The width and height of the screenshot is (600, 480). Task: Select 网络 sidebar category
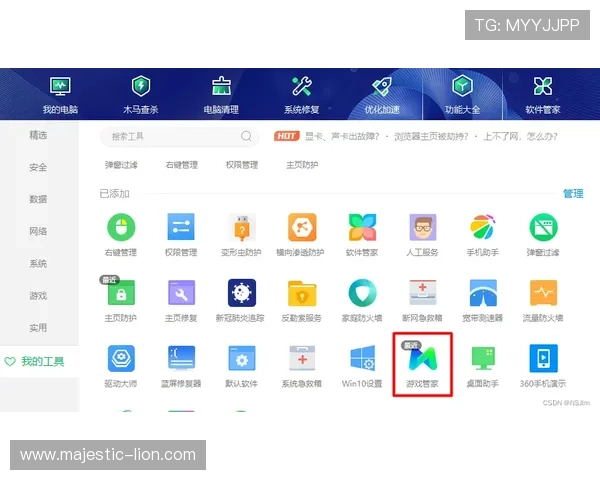coord(38,231)
